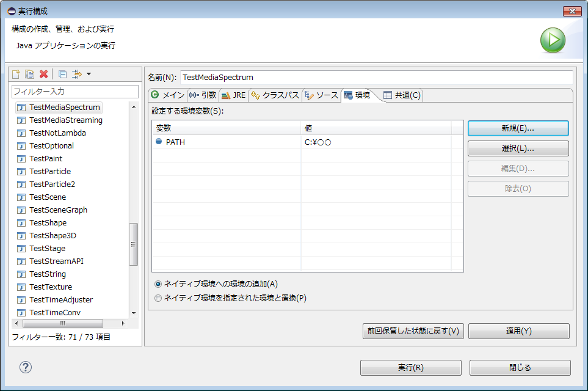Close the 実行構成 dialog window

click(572, 11)
